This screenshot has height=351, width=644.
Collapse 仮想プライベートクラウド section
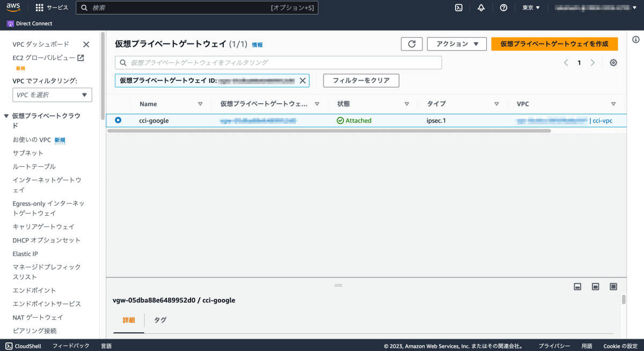6,116
